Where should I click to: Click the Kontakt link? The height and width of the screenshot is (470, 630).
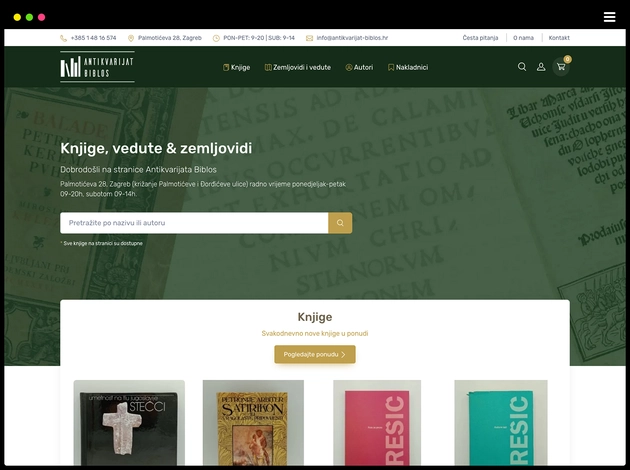point(559,38)
